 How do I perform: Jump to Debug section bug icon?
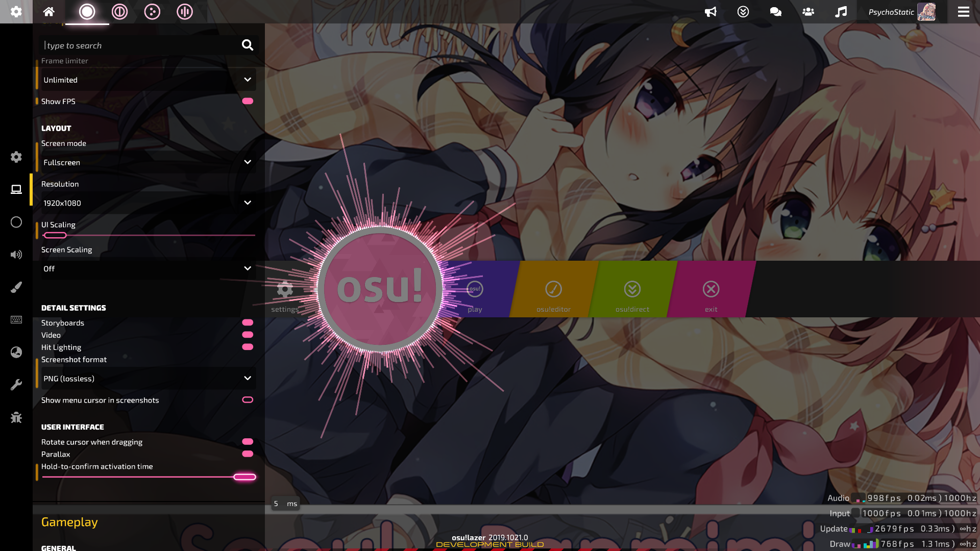(x=16, y=418)
